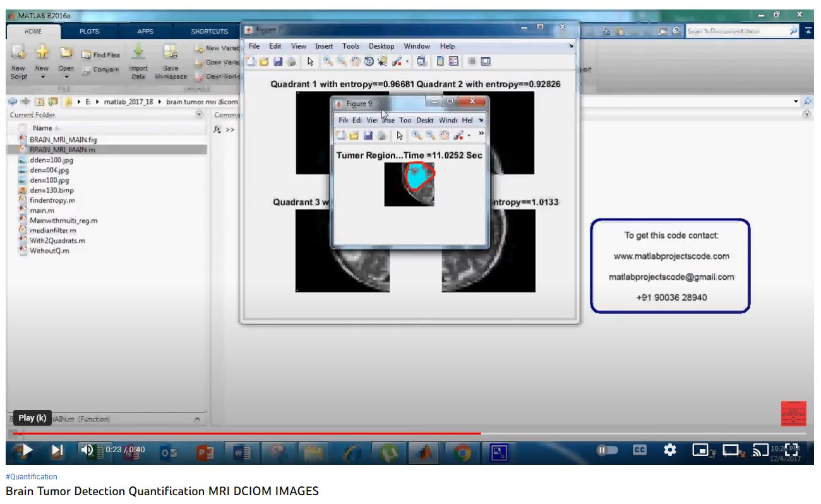Click the Import Data icon
Image resolution: width=821 pixels, height=504 pixels.
(138, 52)
